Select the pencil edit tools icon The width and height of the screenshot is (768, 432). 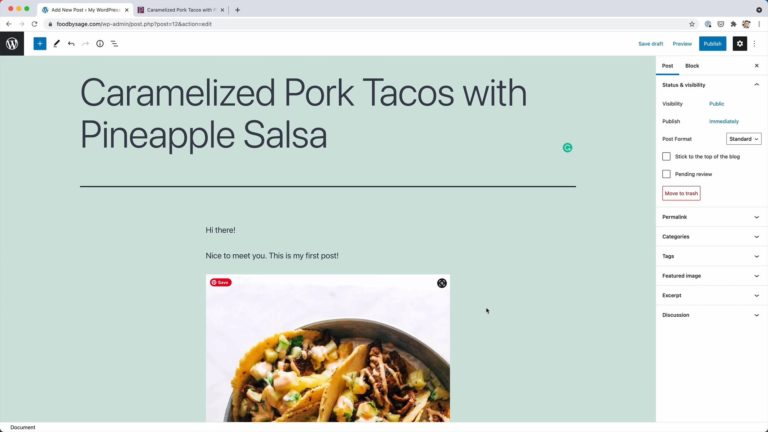tap(56, 44)
